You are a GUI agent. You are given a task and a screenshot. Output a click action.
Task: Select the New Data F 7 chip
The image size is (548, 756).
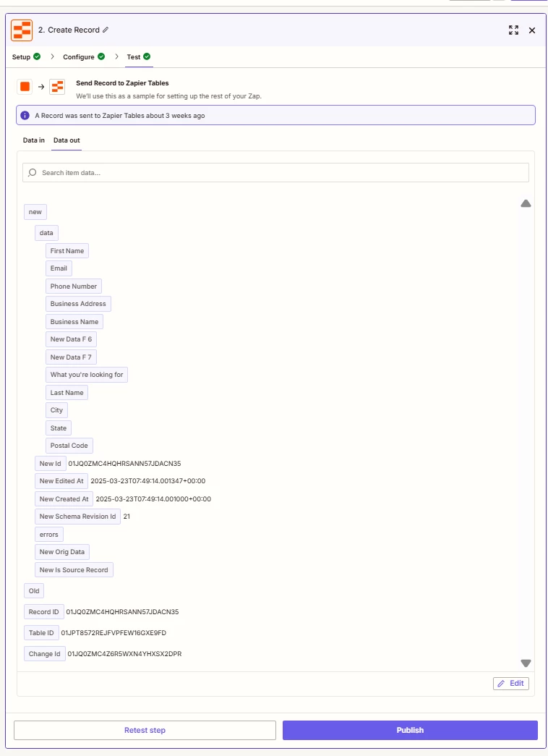pos(71,357)
